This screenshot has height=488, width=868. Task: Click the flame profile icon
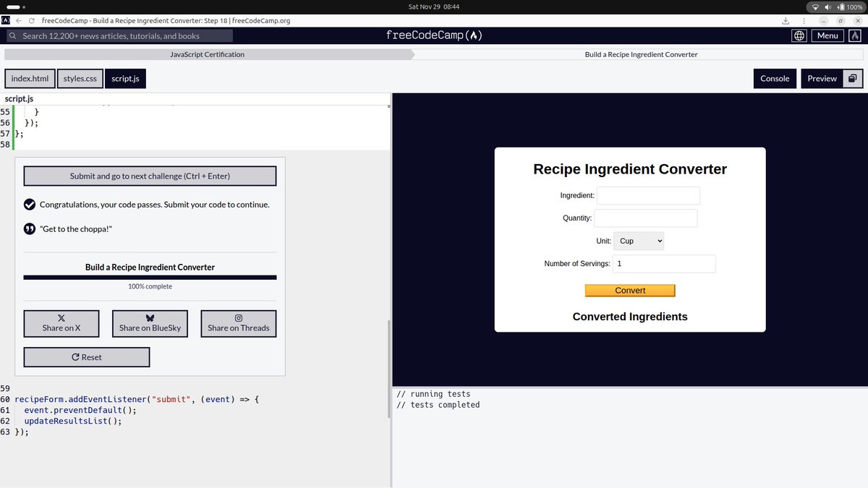click(855, 35)
